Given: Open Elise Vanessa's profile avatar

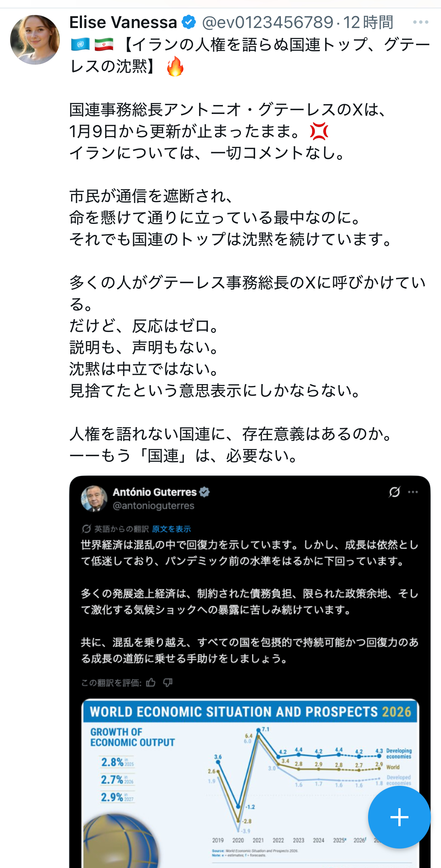Looking at the screenshot, I should pyautogui.click(x=35, y=40).
